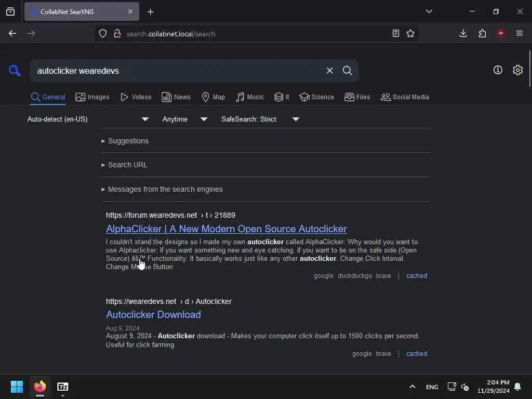This screenshot has height=399, width=532.
Task: Switch to the Files tab
Action: 357,97
